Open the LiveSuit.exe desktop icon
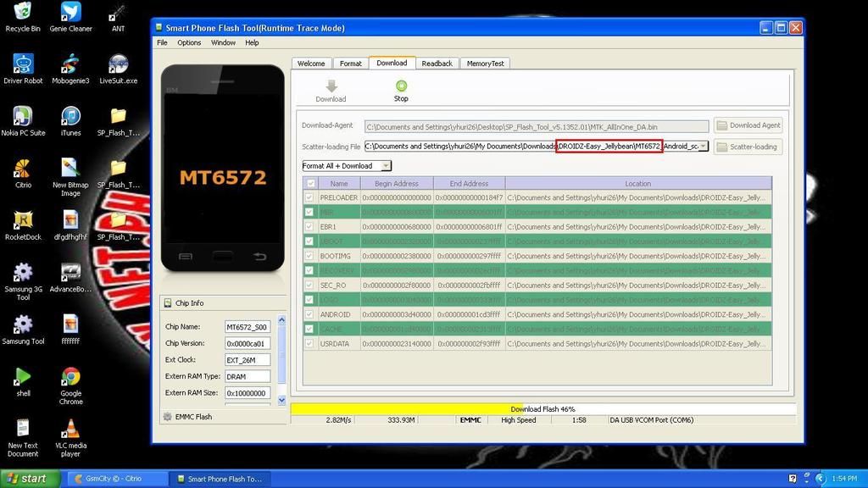The height and width of the screenshot is (488, 868). tap(118, 64)
